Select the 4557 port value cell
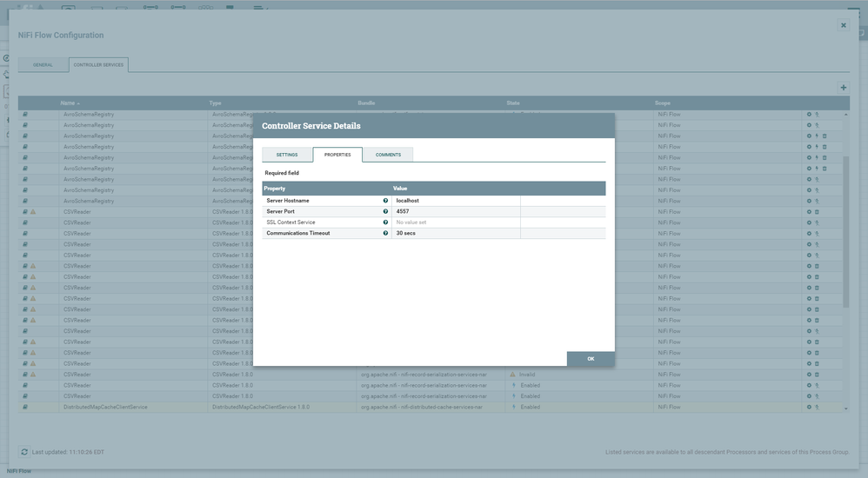This screenshot has height=478, width=868. 456,211
